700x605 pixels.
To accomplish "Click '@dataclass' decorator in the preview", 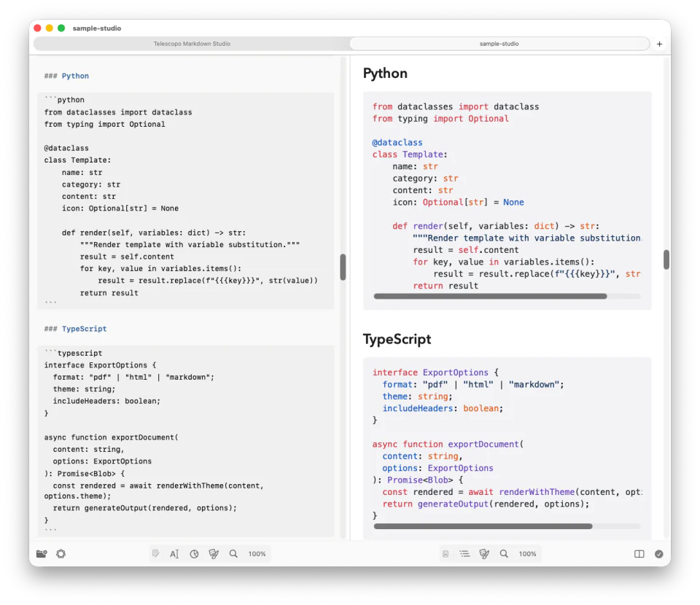I will pos(397,142).
